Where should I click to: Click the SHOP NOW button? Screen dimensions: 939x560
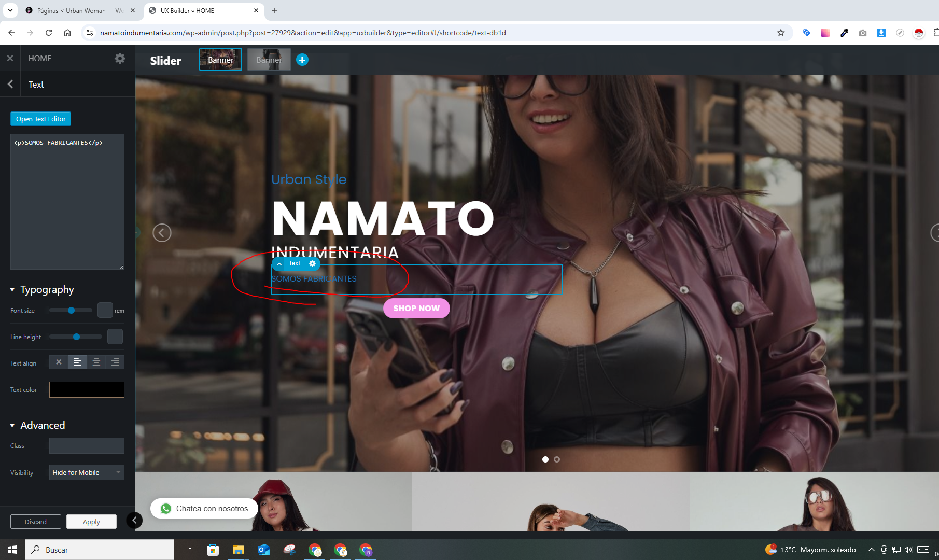(x=416, y=308)
